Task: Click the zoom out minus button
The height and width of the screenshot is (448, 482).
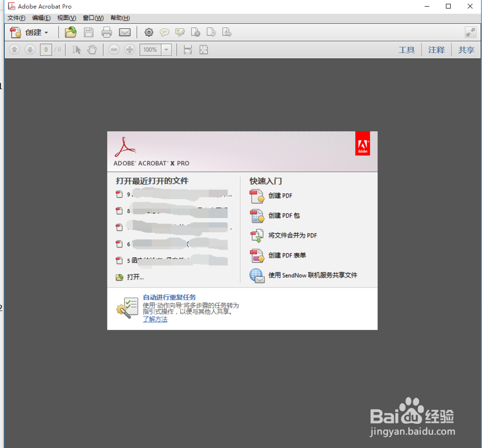Action: click(x=114, y=50)
